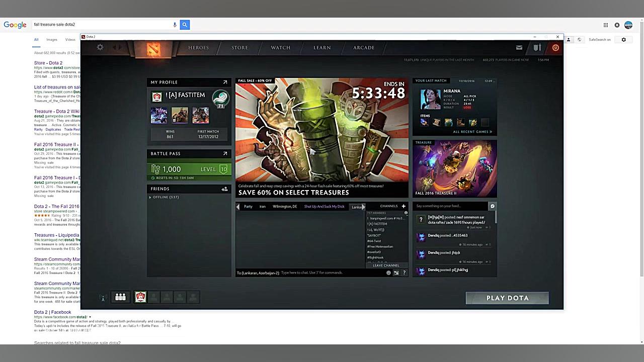Open the 'Dota 2 | Facebook' search result
The width and height of the screenshot is (644, 362).
[x=52, y=312]
